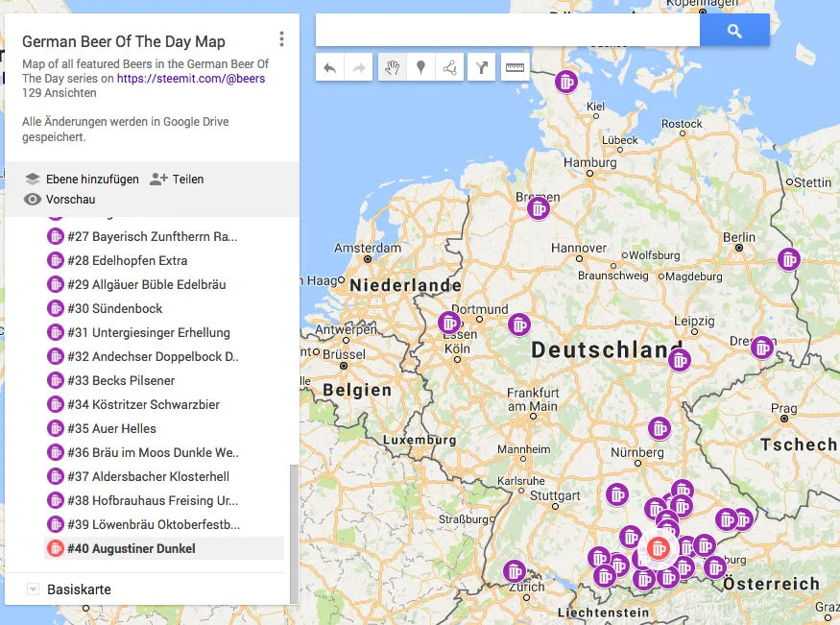
Task: Click the Stuttgart city label on map
Action: click(555, 495)
